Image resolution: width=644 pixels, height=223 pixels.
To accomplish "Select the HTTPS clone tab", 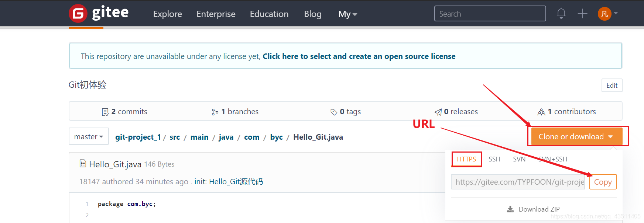I will [x=466, y=159].
